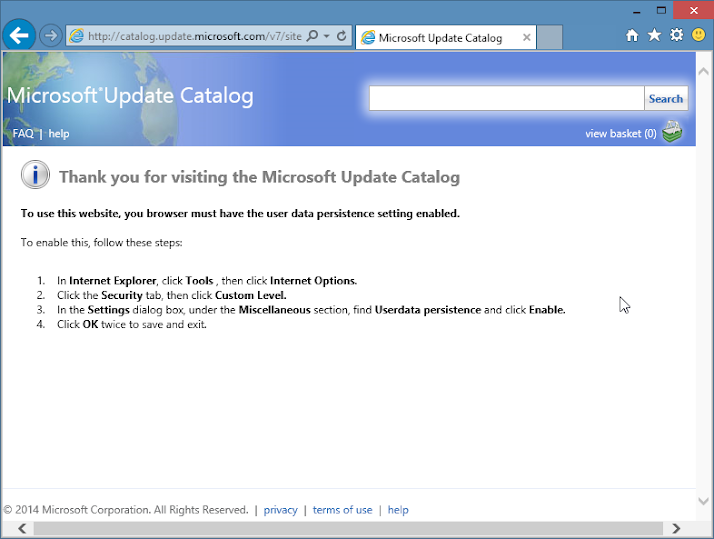Click the smiley feedback icon
Image resolution: width=714 pixels, height=539 pixels.
tap(699, 35)
